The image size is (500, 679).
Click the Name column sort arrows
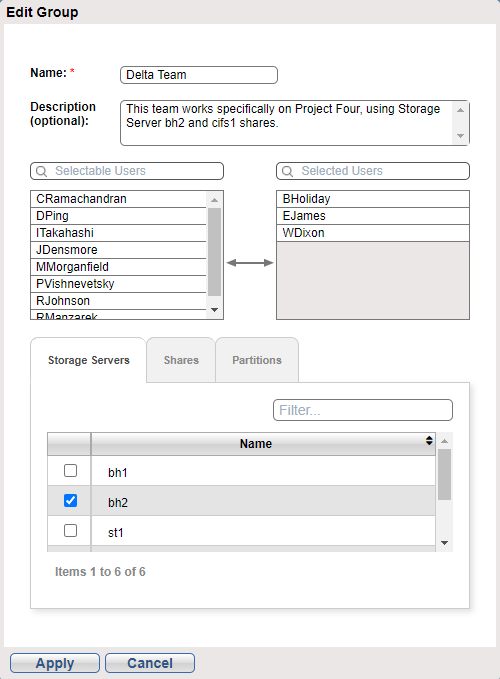click(x=429, y=440)
